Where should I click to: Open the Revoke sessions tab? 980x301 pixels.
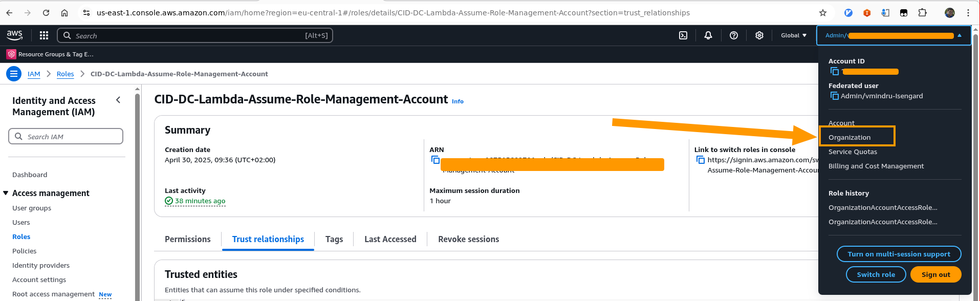[469, 239]
